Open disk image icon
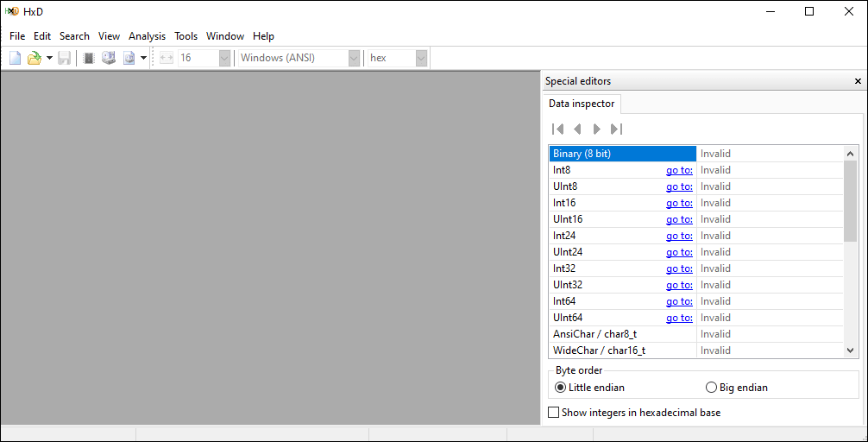 [129, 58]
